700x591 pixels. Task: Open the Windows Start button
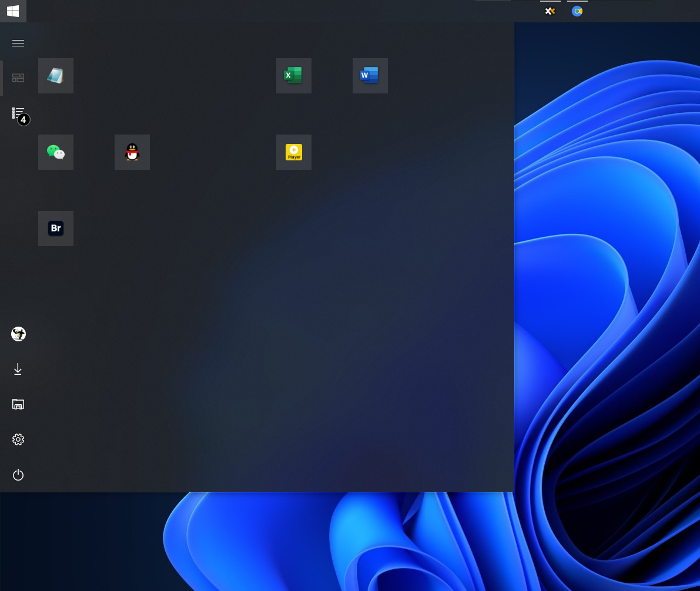13,11
